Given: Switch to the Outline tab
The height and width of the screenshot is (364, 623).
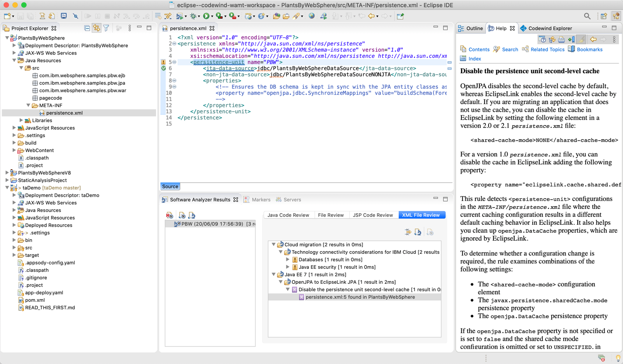Looking at the screenshot, I should coord(470,28).
